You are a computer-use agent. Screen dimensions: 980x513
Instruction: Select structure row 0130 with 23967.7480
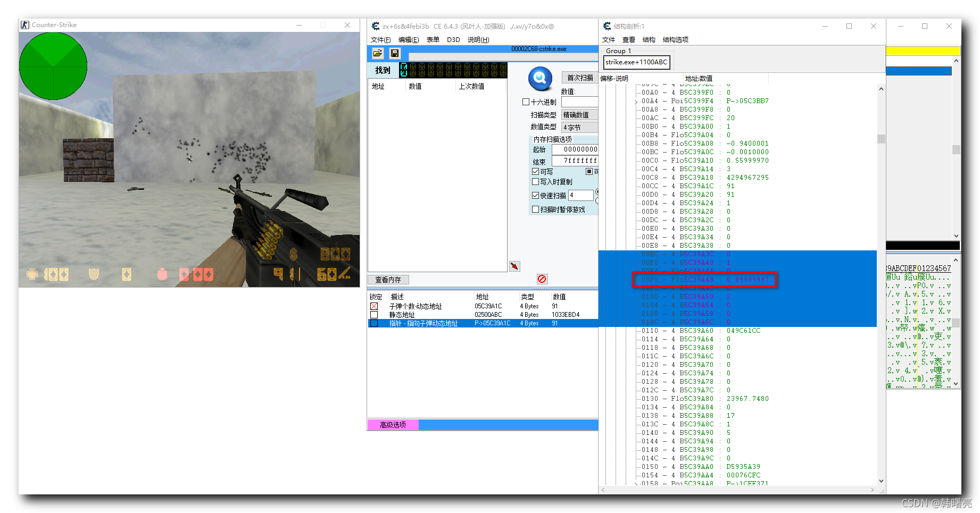705,399
